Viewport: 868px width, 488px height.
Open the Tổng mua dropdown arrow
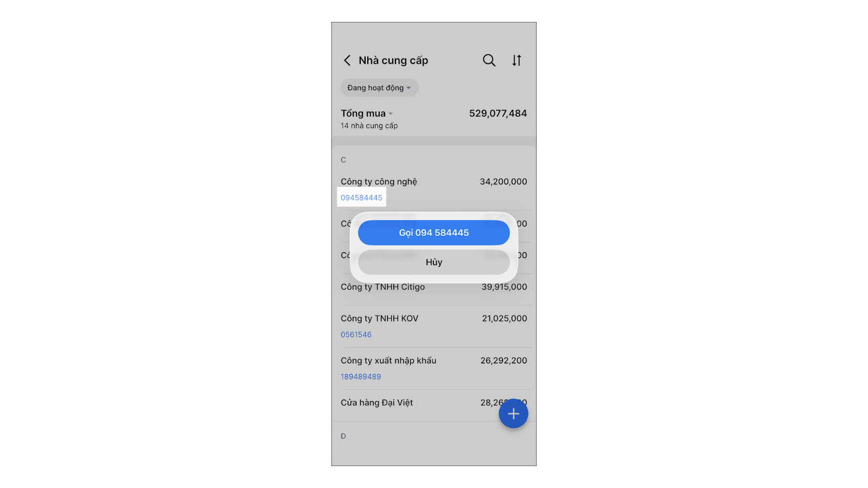[391, 114]
